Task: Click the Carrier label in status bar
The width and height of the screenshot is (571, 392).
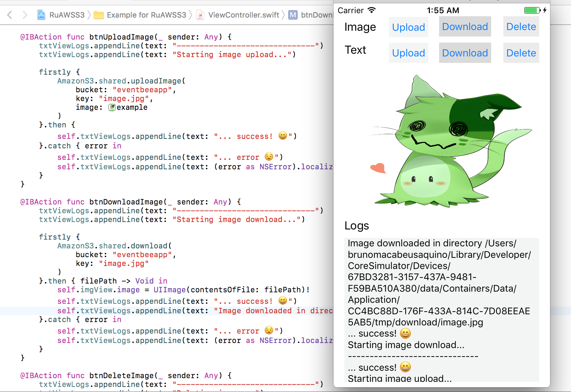Action: point(350,10)
